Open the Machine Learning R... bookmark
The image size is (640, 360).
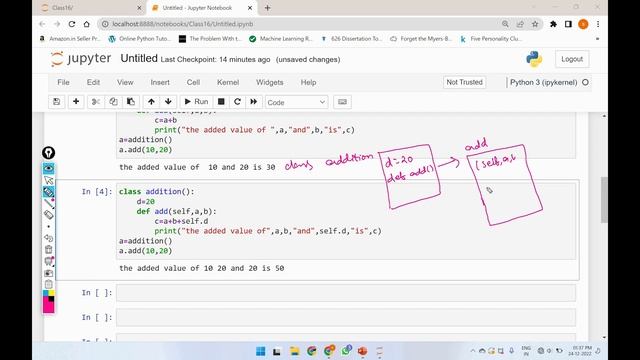pos(280,39)
